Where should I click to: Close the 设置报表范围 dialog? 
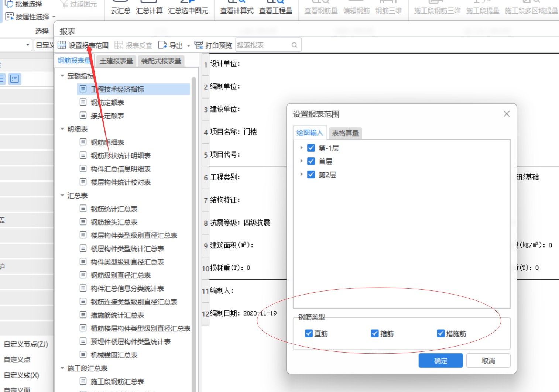tap(507, 114)
